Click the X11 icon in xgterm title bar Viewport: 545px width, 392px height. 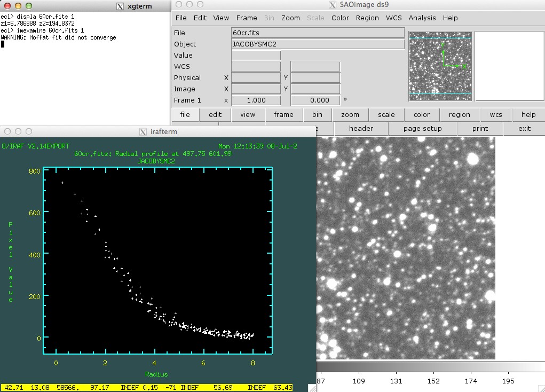(x=120, y=6)
